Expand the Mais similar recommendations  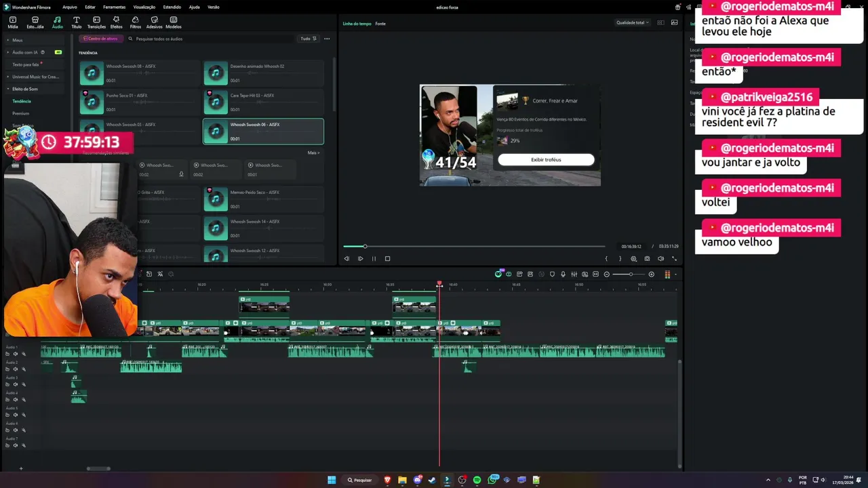click(x=313, y=152)
